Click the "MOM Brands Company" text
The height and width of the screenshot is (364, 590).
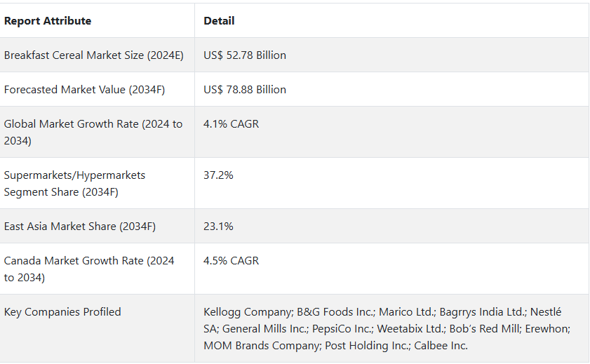(255, 346)
